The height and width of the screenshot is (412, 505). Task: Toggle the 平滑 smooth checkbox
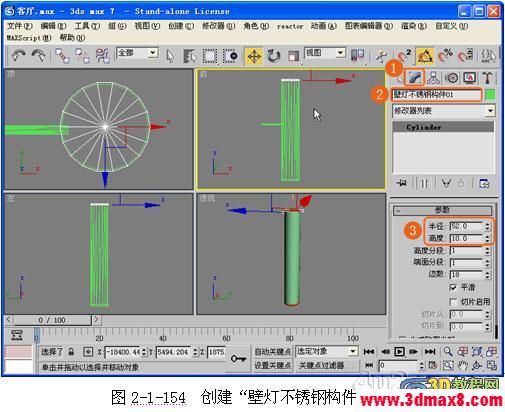pos(453,287)
